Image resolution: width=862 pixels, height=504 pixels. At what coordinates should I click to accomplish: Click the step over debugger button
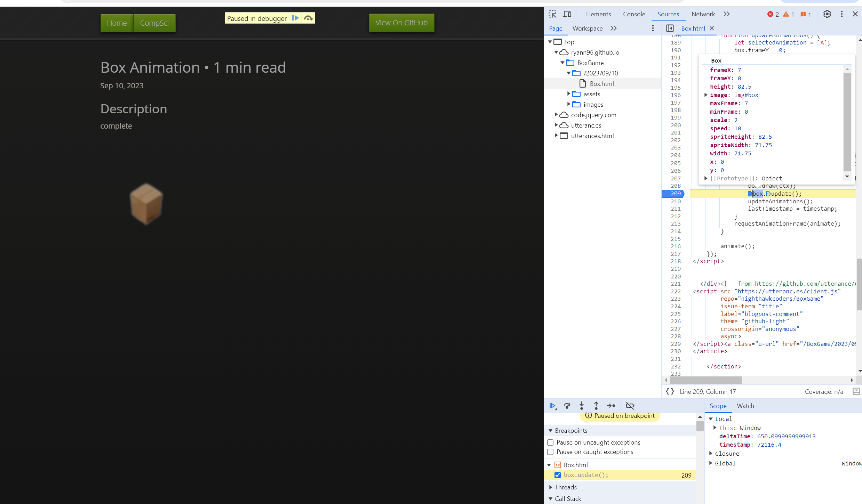tap(567, 406)
